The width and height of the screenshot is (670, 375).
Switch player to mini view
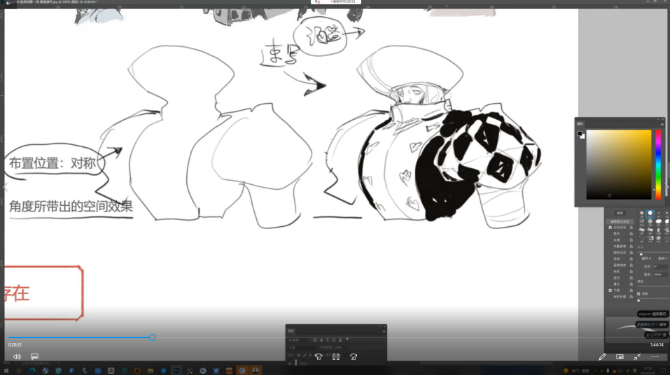[x=620, y=357]
